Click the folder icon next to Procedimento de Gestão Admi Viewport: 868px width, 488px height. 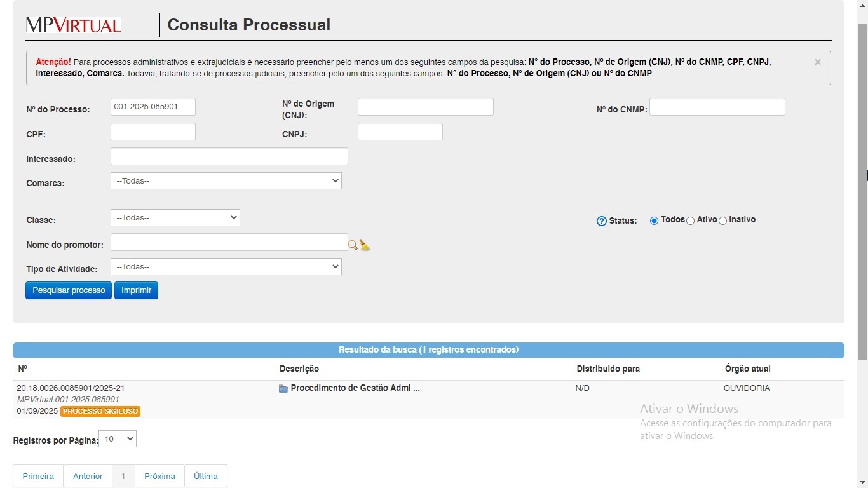click(283, 388)
